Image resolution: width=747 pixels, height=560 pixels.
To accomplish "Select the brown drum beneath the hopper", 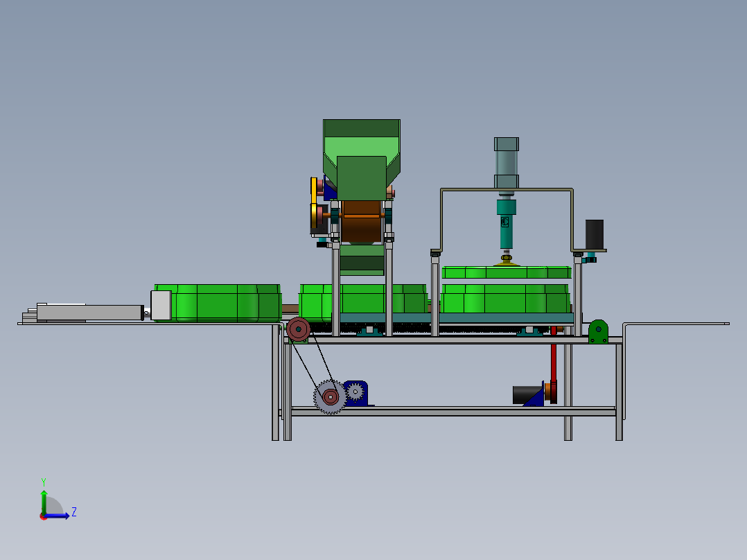I will coord(361,222).
